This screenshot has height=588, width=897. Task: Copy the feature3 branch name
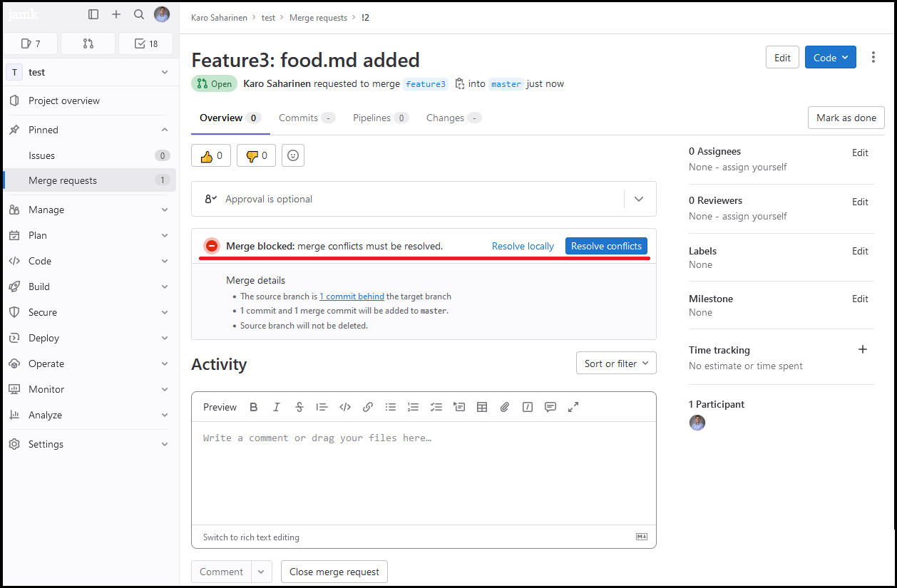[x=459, y=84]
